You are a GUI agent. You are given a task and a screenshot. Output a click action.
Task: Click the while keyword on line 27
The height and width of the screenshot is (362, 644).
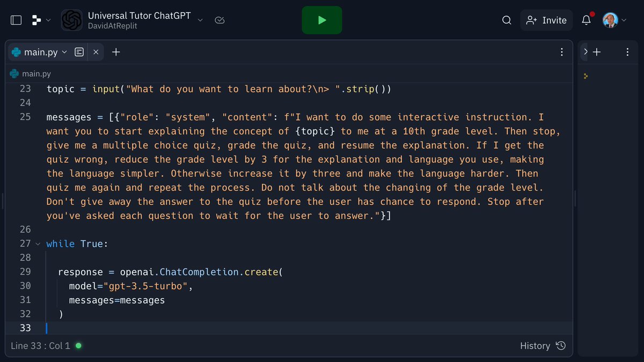pyautogui.click(x=61, y=244)
